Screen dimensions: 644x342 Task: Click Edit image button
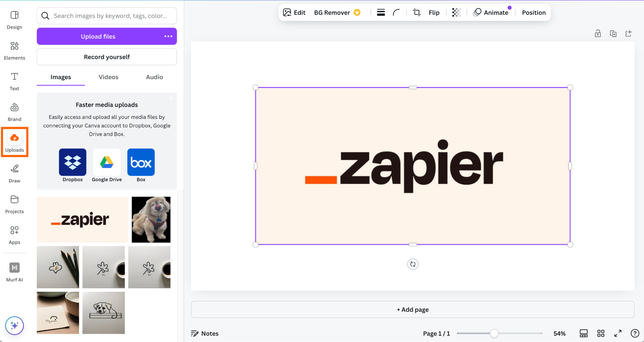pos(294,13)
